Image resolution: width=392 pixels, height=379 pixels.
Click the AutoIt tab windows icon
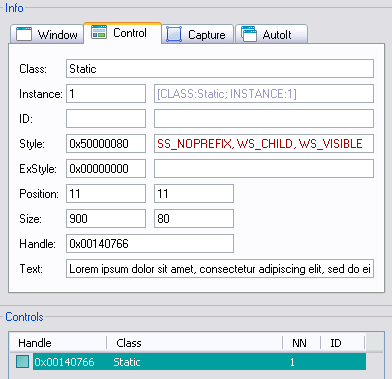click(x=249, y=34)
